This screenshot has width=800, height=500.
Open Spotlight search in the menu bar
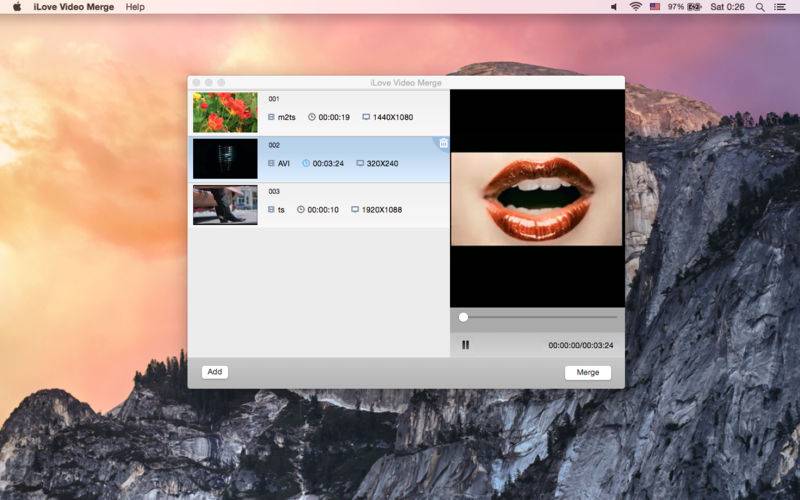coord(760,7)
